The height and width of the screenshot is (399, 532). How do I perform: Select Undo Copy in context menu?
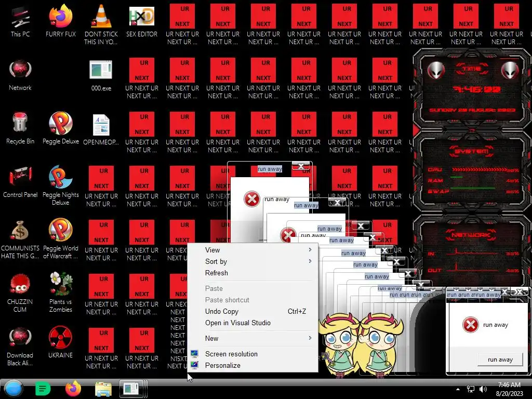point(253,312)
